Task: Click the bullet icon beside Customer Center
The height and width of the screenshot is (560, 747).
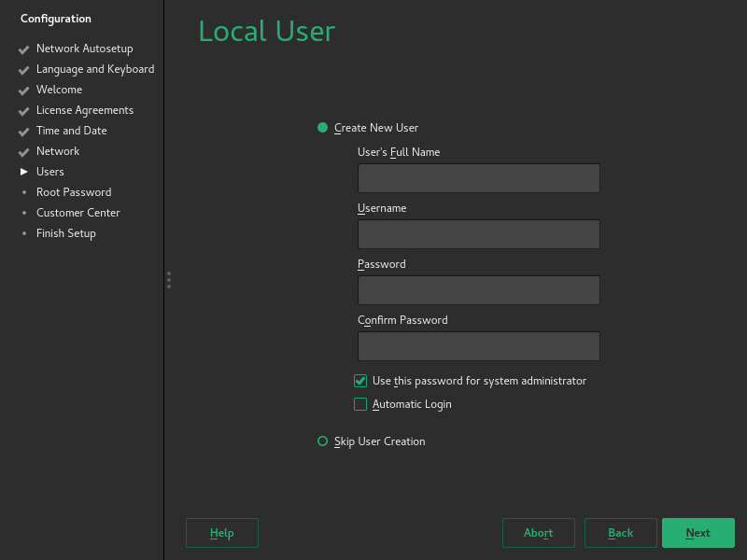Action: [x=23, y=213]
